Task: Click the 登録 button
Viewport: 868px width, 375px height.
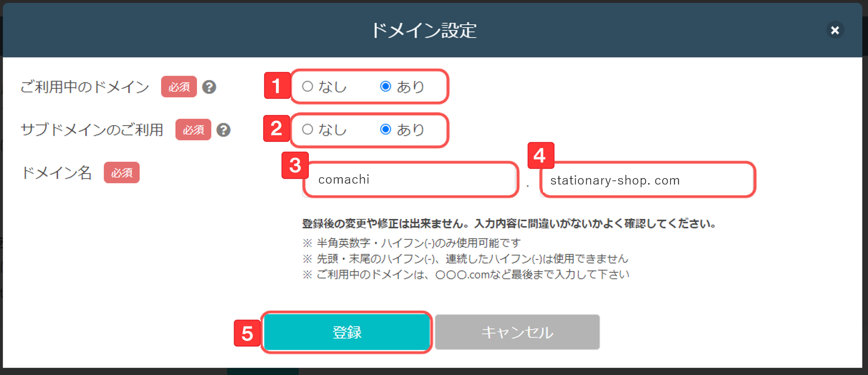Action: pyautogui.click(x=346, y=332)
